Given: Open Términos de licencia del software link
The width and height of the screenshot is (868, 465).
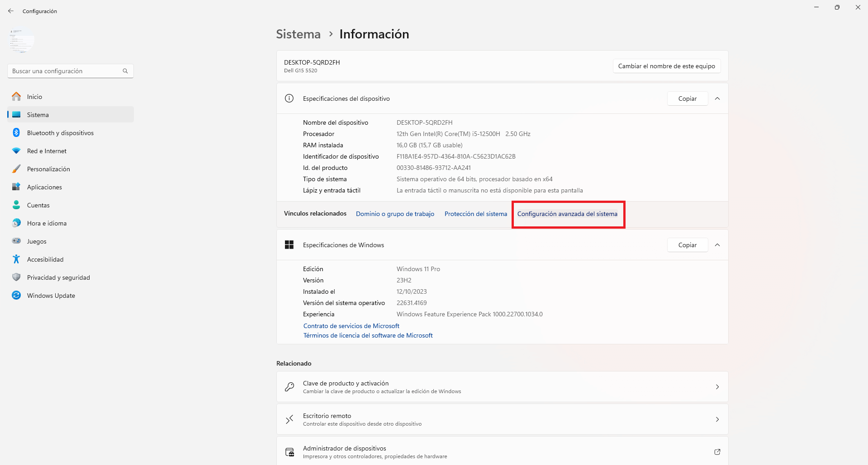Looking at the screenshot, I should (x=368, y=335).
